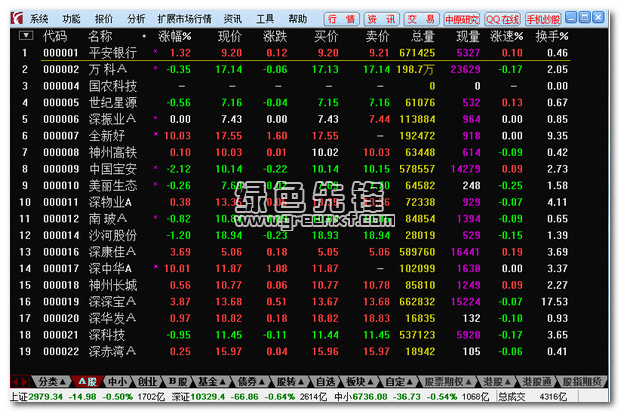The height and width of the screenshot is (413, 621).
Task: Select stock 平安银行 row
Action: 293,53
